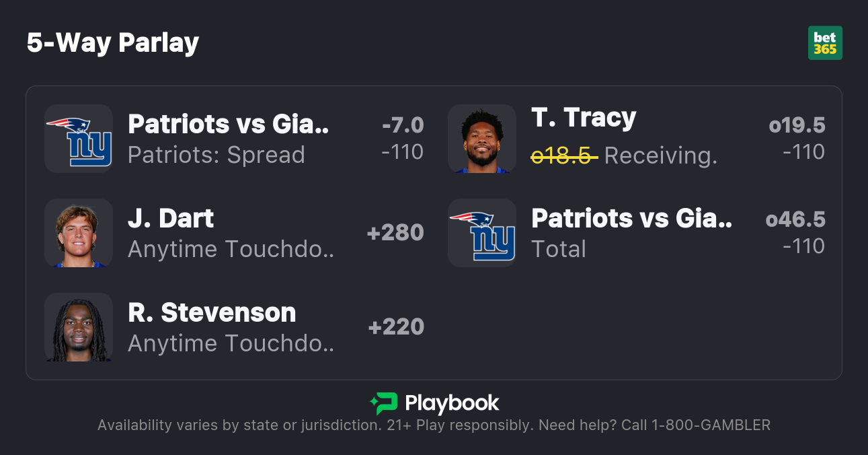Select the J. Dart player name
Viewport: 868px width, 455px height.
pyautogui.click(x=171, y=219)
